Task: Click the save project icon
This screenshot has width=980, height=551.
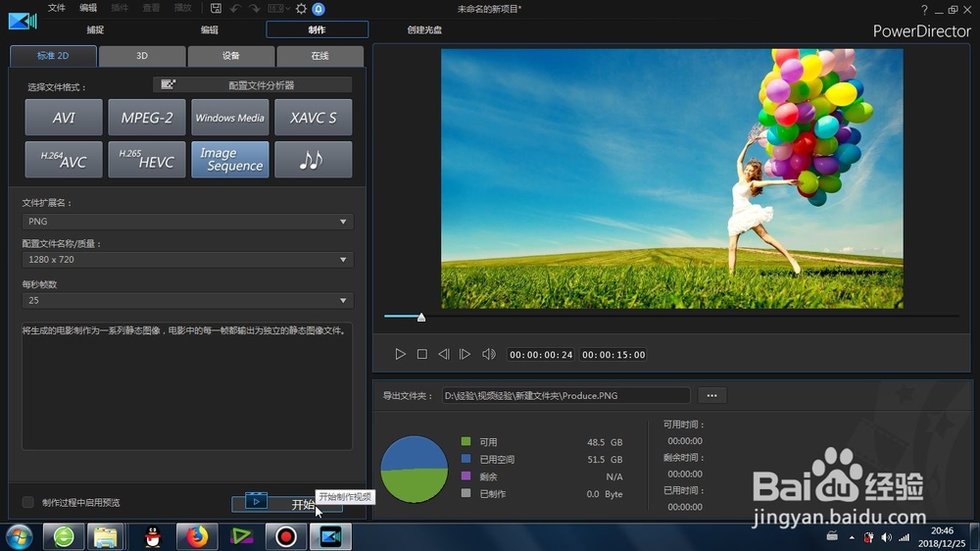Action: [216, 9]
